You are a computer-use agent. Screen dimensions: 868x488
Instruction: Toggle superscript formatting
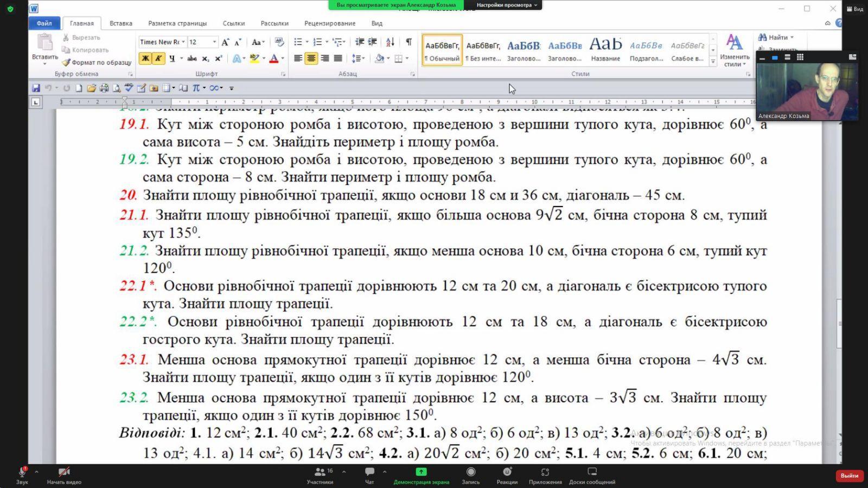point(218,59)
